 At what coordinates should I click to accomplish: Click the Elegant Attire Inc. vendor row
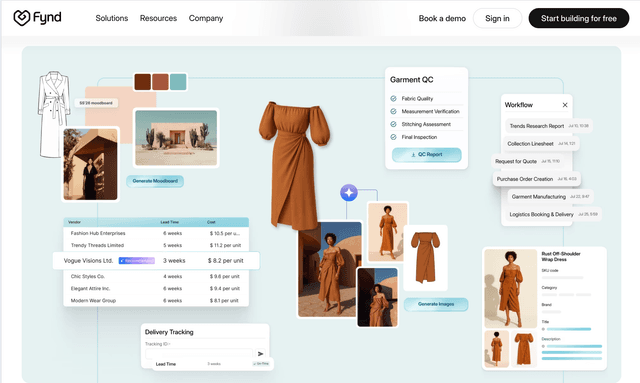point(156,288)
